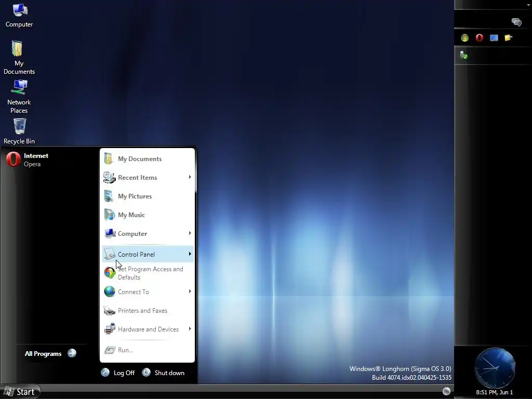This screenshot has width=532, height=399.
Task: Click the Connect To globe icon
Action: [x=110, y=291]
